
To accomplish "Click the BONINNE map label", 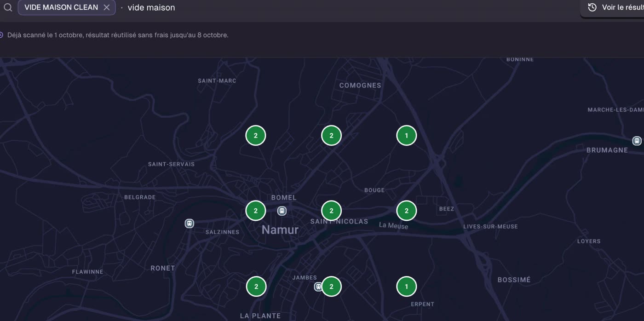I will pos(520,59).
